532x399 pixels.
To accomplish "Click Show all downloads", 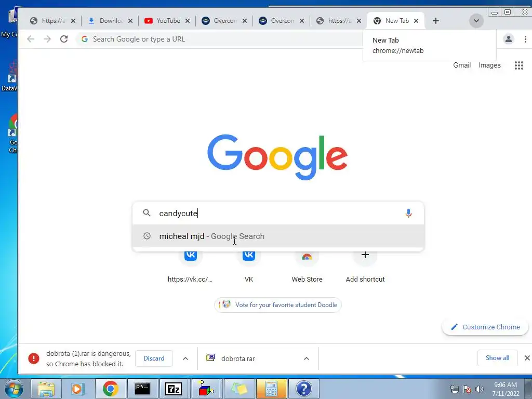I will (497, 358).
